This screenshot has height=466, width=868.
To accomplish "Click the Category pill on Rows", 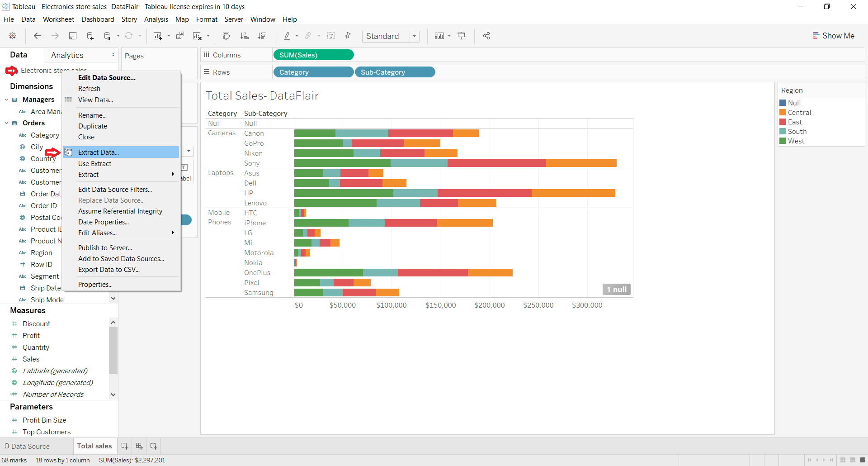I will click(x=313, y=72).
